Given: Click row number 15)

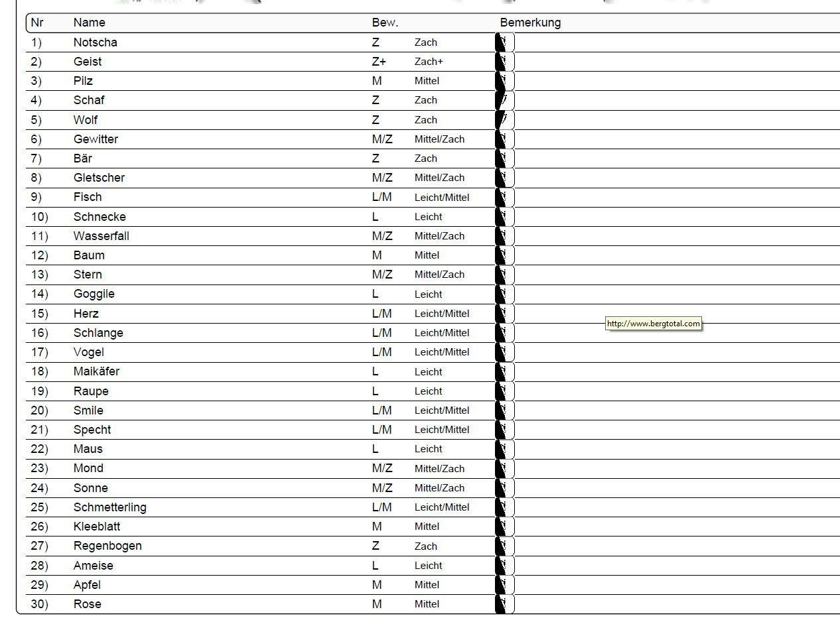Looking at the screenshot, I should pyautogui.click(x=39, y=314).
